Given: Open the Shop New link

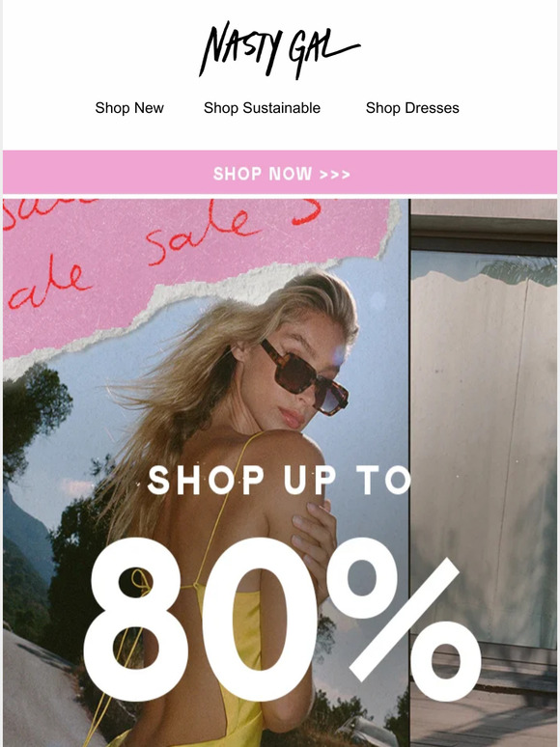Looking at the screenshot, I should click(129, 108).
